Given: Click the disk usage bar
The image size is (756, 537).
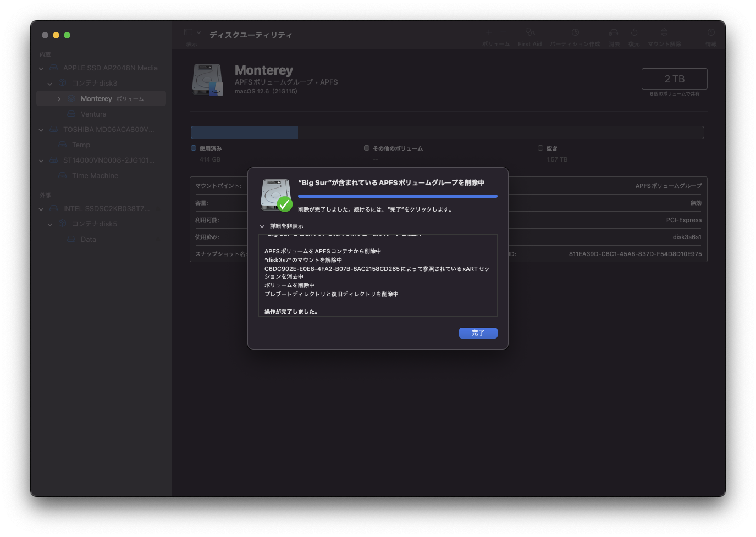Looking at the screenshot, I should (x=447, y=132).
